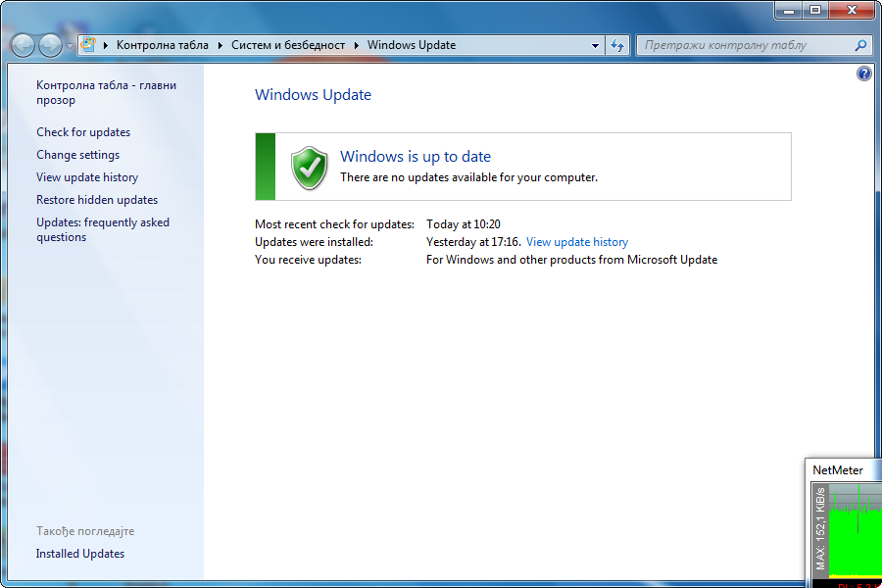Viewport: 882px width, 588px height.
Task: Click the green shield checkmark icon
Action: pyautogui.click(x=310, y=168)
